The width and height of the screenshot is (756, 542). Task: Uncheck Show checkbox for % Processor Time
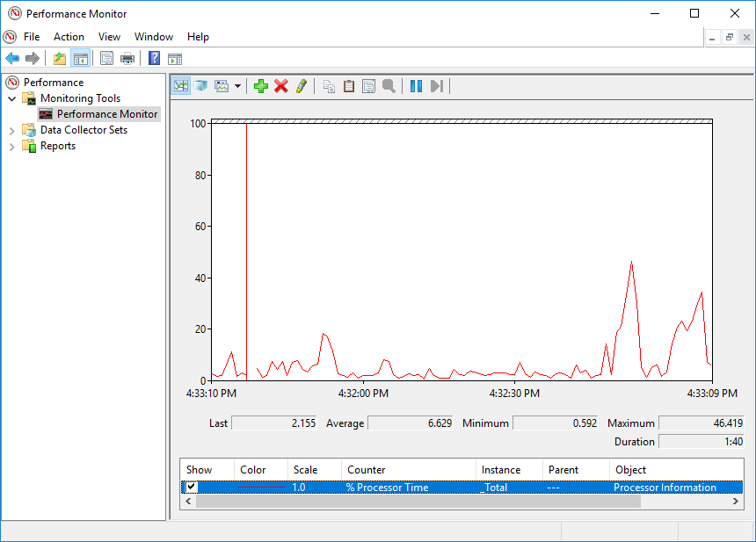click(x=192, y=488)
